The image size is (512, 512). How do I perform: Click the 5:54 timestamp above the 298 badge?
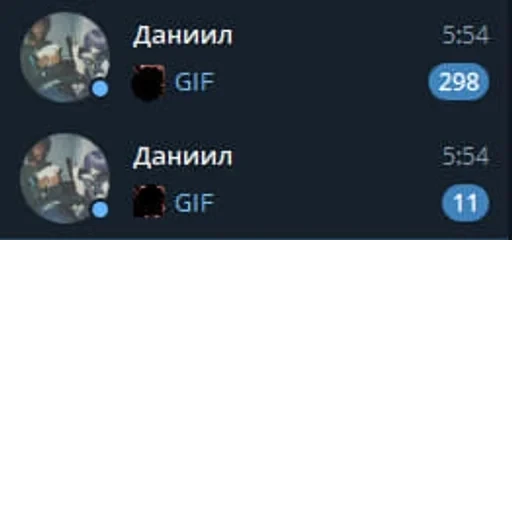(x=465, y=35)
